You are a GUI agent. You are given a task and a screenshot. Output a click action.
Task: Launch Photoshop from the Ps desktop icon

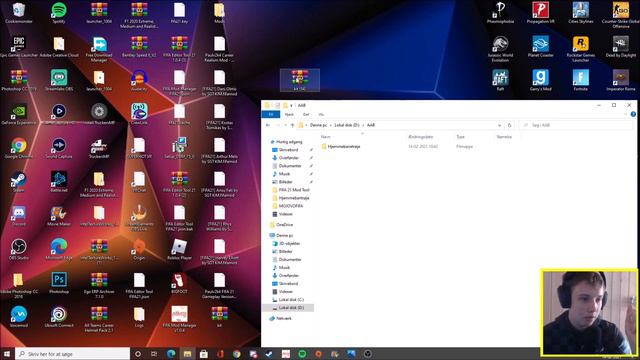59,284
